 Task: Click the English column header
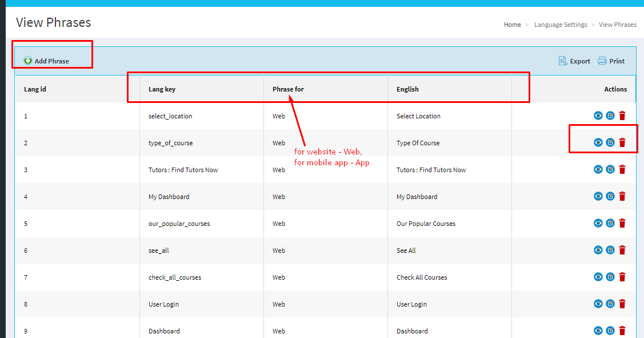tap(407, 89)
